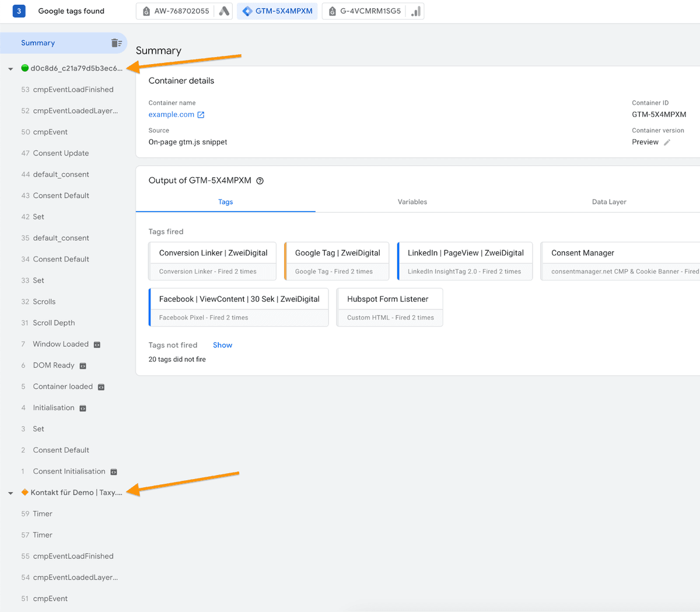The height and width of the screenshot is (612, 700).
Task: Click the Google Ads icon beside AW-768702055
Action: pos(224,10)
